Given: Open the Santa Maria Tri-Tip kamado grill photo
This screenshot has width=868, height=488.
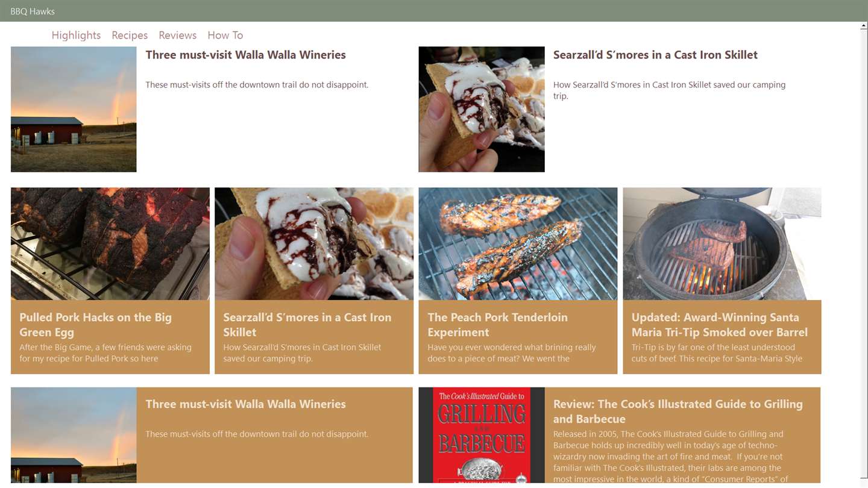Looking at the screenshot, I should 722,243.
